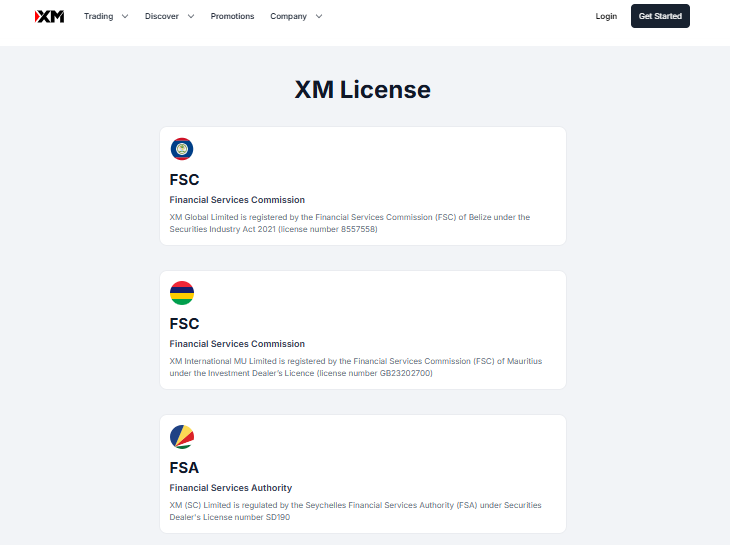Select the FSC heading in the Mauritius card
Image resolution: width=730 pixels, height=545 pixels.
[x=184, y=323]
